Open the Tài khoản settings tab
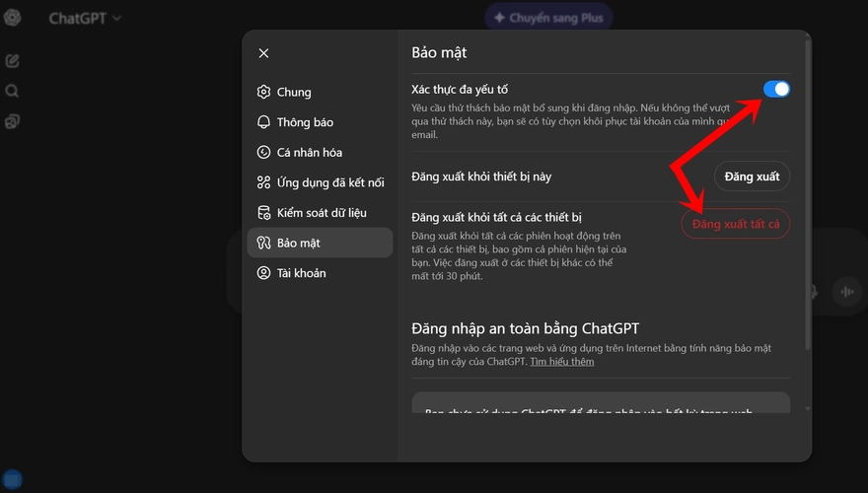The height and width of the screenshot is (493, 868). 320,273
